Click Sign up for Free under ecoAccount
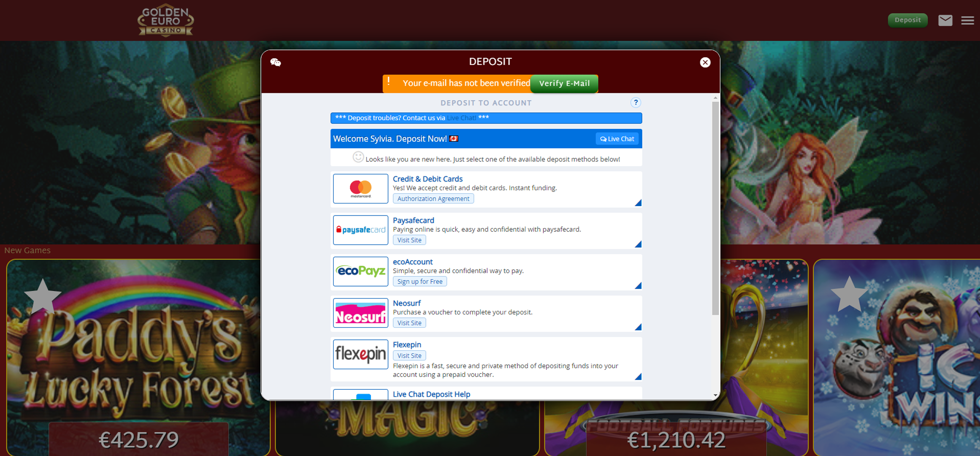Image resolution: width=980 pixels, height=456 pixels. pyautogui.click(x=420, y=281)
